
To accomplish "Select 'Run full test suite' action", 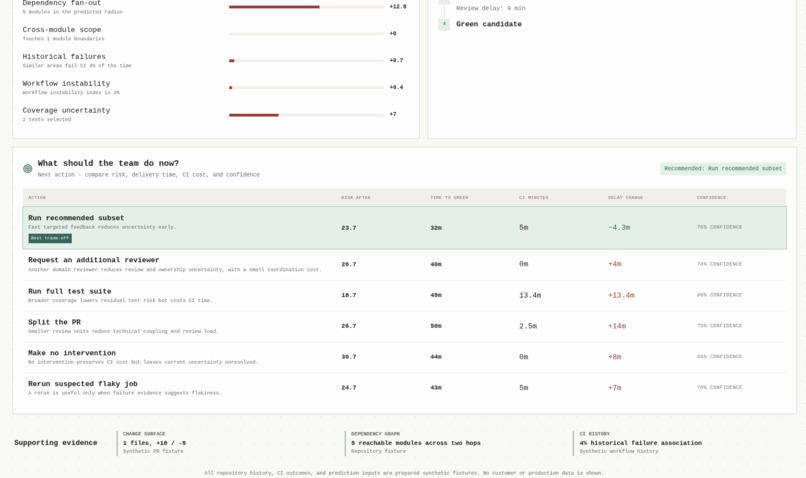I will (x=404, y=296).
